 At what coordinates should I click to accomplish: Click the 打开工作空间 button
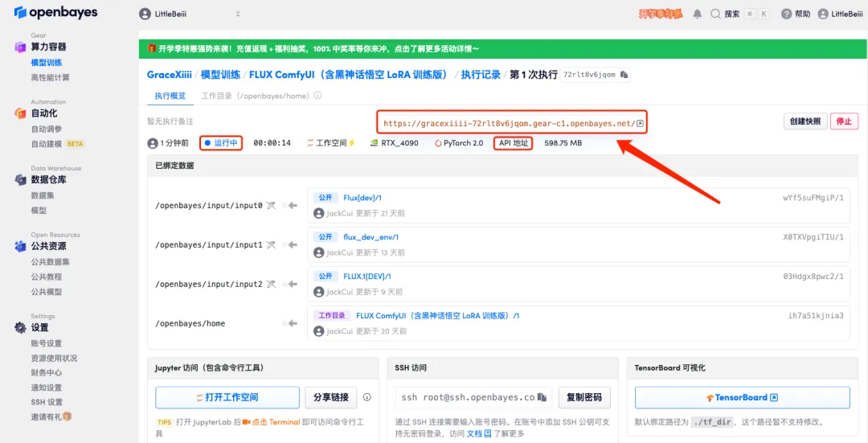pyautogui.click(x=226, y=397)
